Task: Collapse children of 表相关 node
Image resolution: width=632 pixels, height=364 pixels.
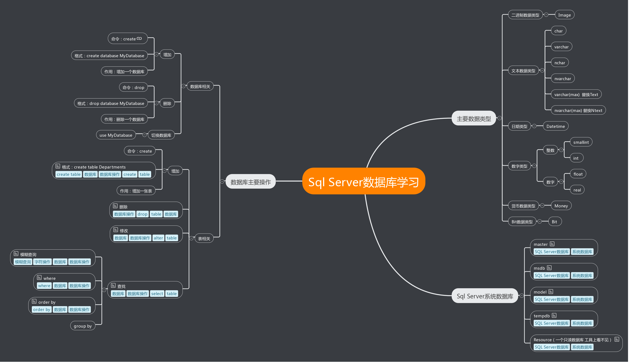Action: pos(191,238)
